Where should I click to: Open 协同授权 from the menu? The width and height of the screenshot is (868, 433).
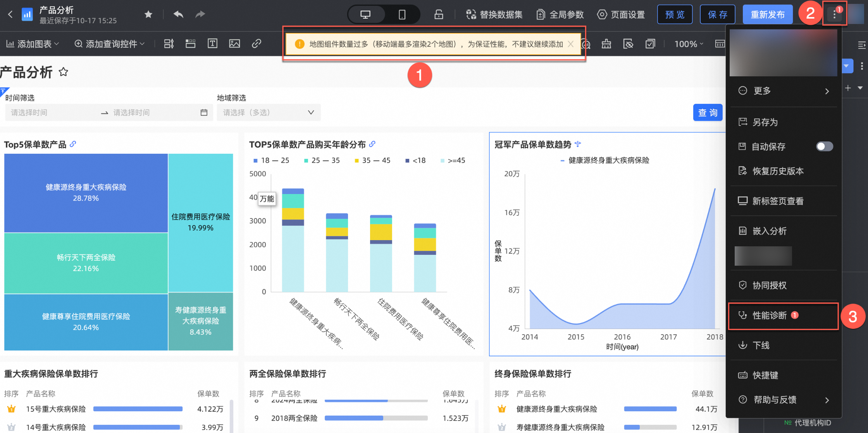point(784,285)
